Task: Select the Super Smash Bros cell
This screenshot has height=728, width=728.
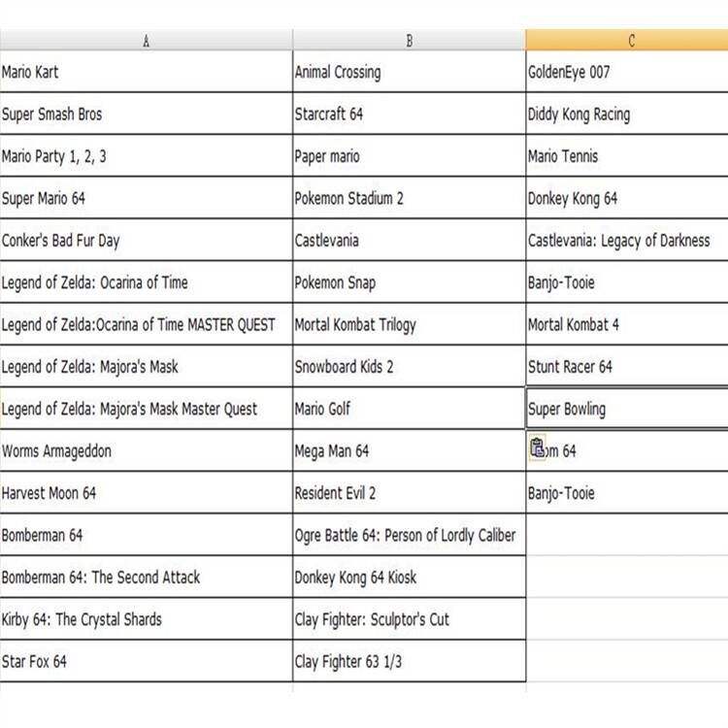Action: pos(146,115)
